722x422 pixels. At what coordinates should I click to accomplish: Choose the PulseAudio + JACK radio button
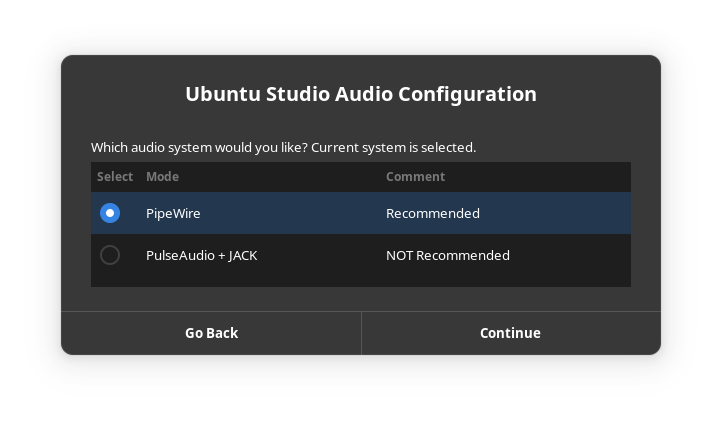pos(110,255)
